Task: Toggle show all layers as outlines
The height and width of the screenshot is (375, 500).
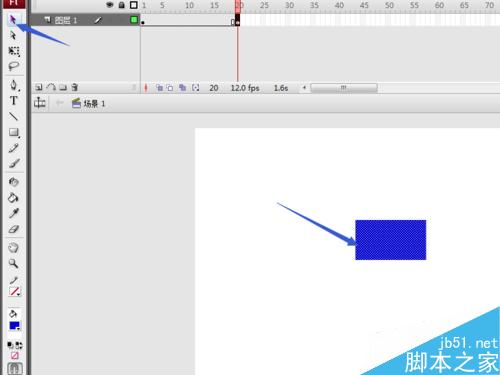Action: click(x=134, y=5)
